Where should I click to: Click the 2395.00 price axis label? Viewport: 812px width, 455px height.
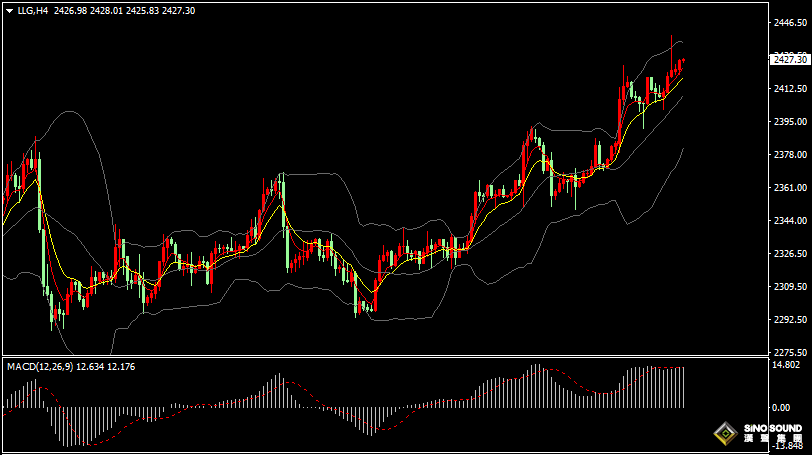click(789, 122)
